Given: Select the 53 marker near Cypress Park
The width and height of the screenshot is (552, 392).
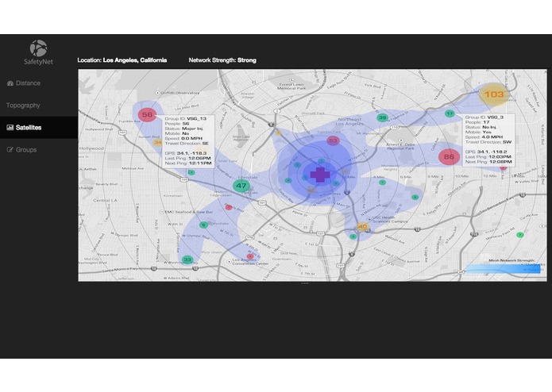Looking at the screenshot, I should click(333, 141).
